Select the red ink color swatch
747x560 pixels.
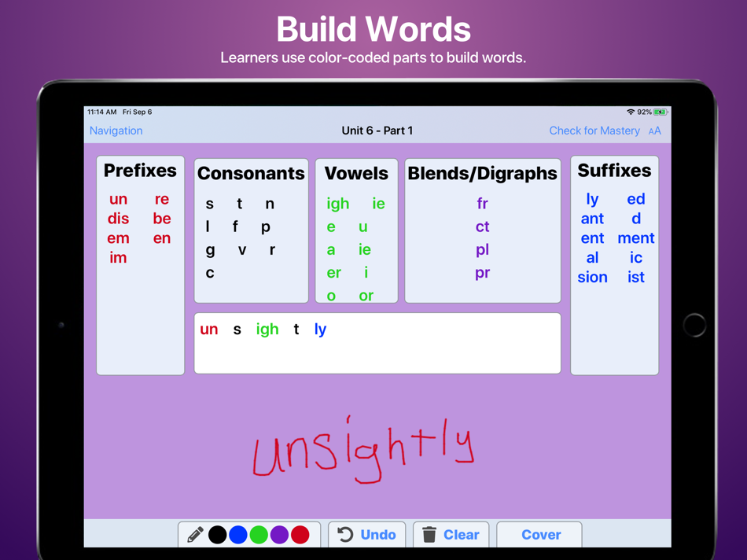point(300,534)
